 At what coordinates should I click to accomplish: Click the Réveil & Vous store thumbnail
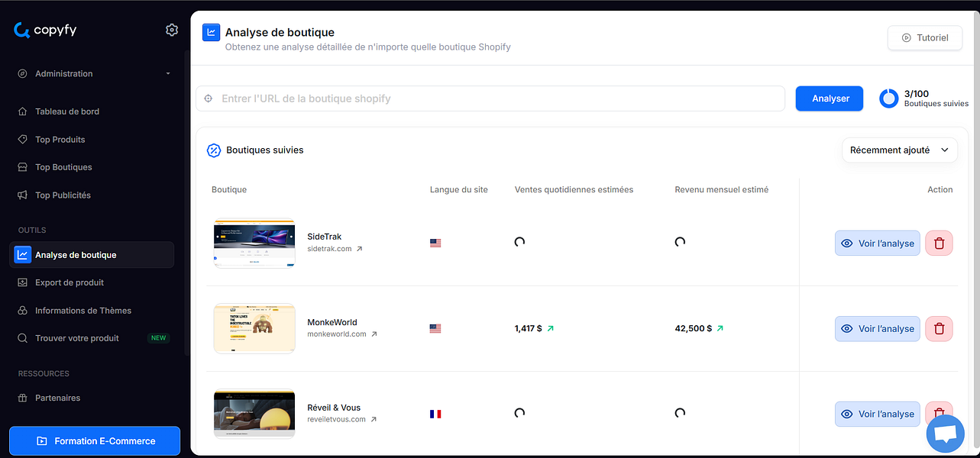tap(254, 414)
